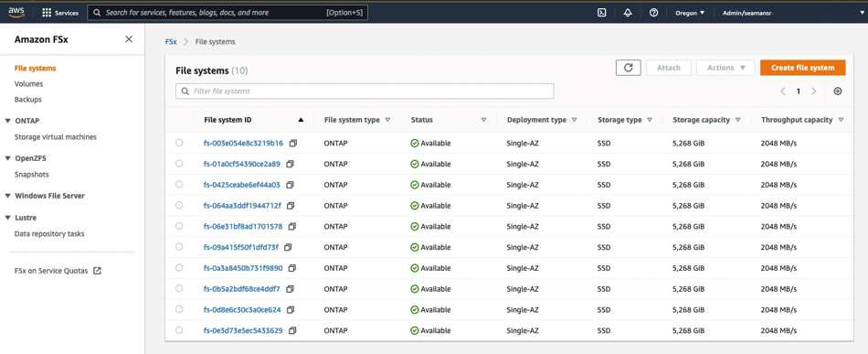
Task: Open table preferences gear icon
Action: pos(838,91)
